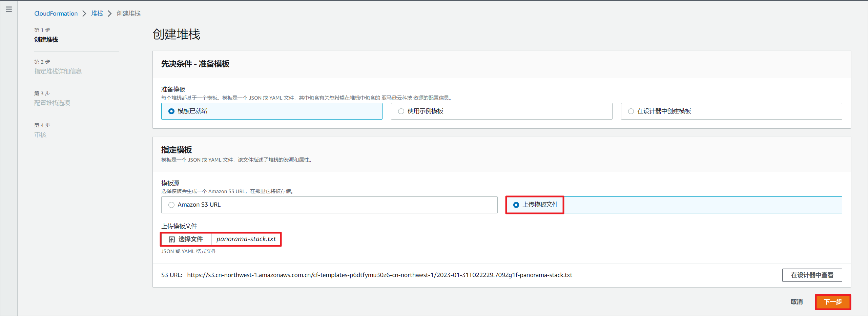Click the JSON 或 YAML 格式文件 hint text
The image size is (868, 316).
pyautogui.click(x=189, y=251)
